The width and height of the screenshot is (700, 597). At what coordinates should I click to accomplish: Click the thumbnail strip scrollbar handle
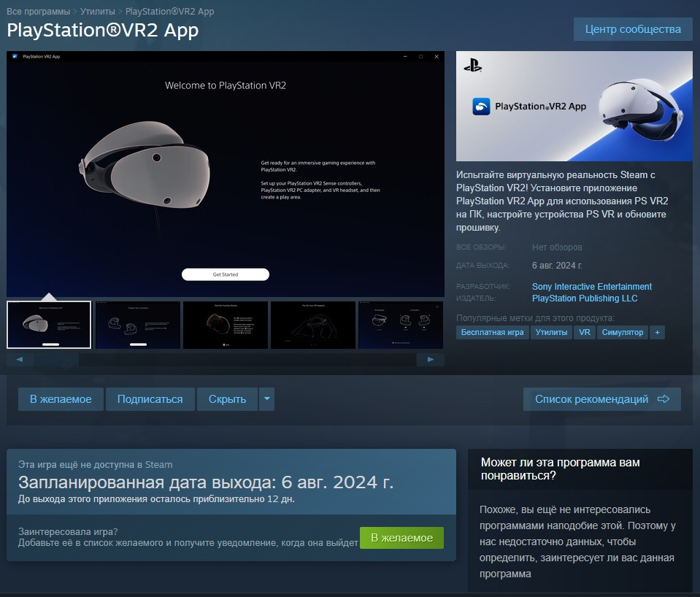point(57,360)
